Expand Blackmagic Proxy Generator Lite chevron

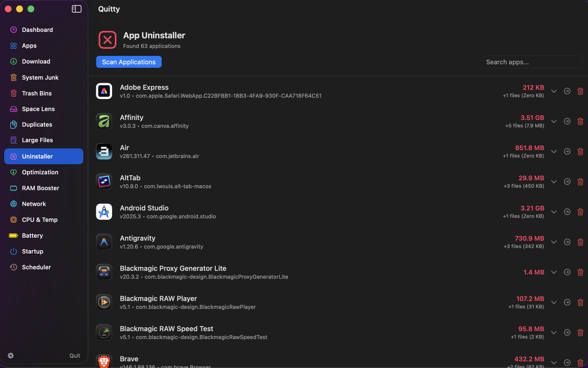click(554, 272)
